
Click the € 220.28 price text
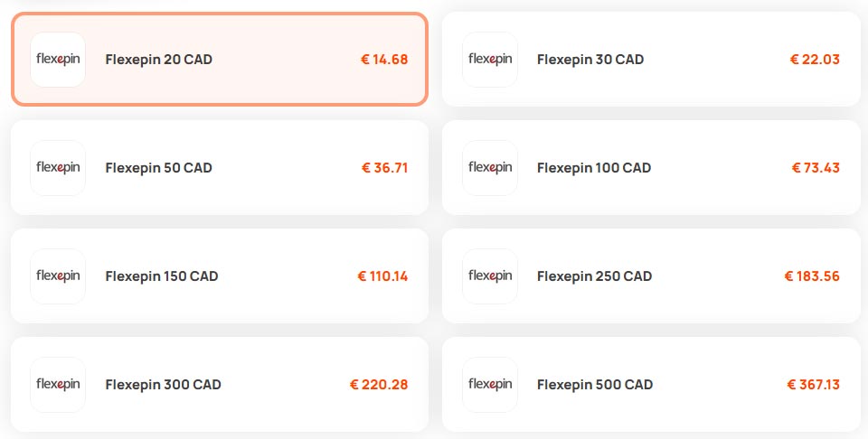click(x=379, y=384)
